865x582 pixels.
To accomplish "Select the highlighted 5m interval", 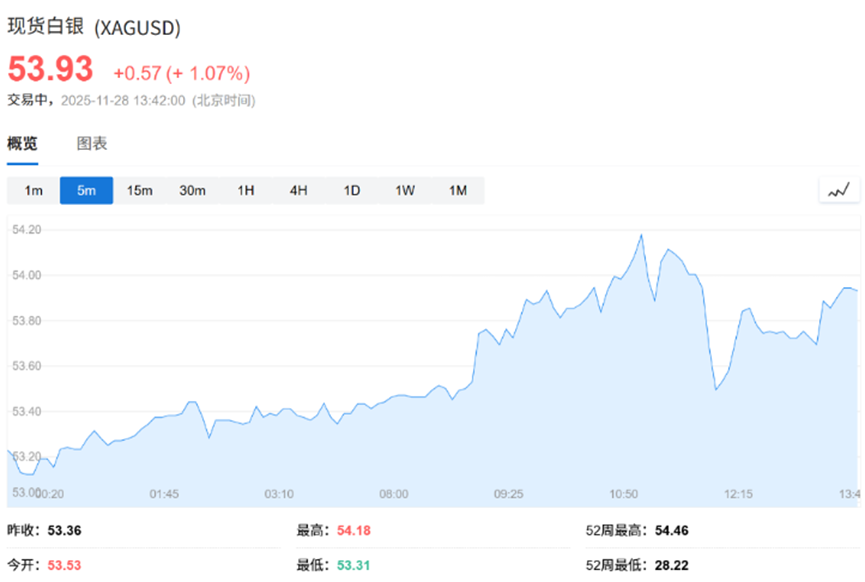I will [x=86, y=191].
